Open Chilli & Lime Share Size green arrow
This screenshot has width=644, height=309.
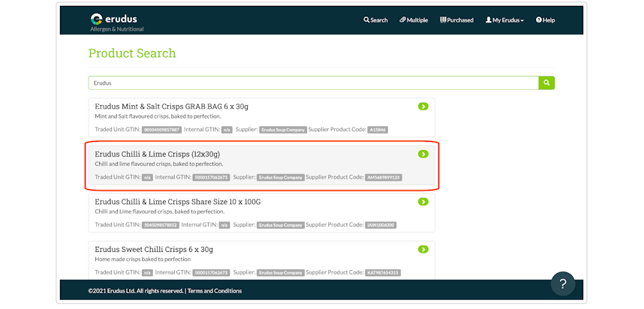click(423, 202)
